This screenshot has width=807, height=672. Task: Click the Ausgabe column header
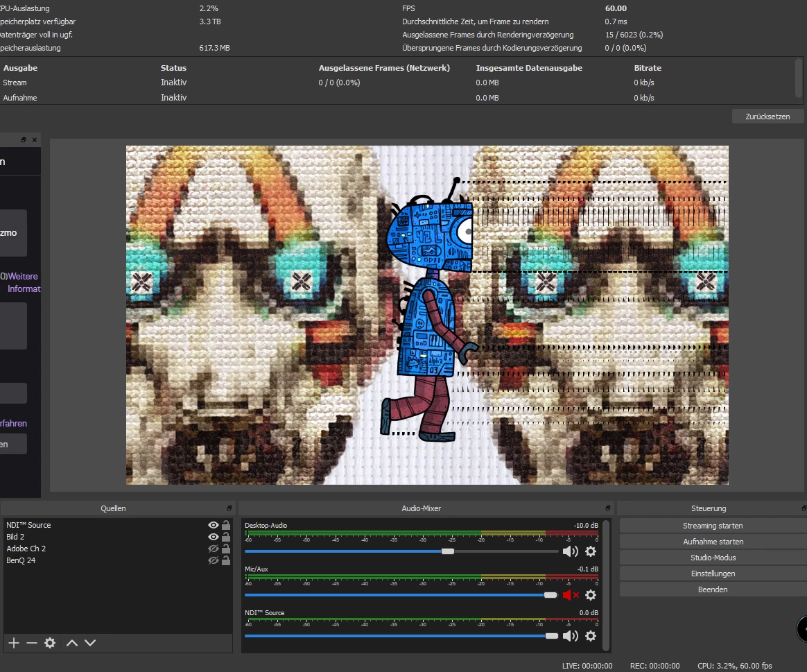click(x=20, y=68)
